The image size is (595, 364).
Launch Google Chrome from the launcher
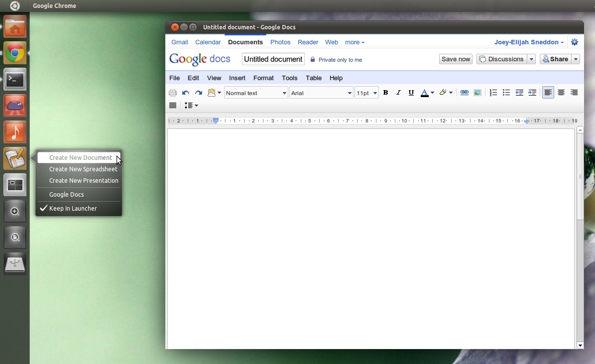pyautogui.click(x=15, y=53)
